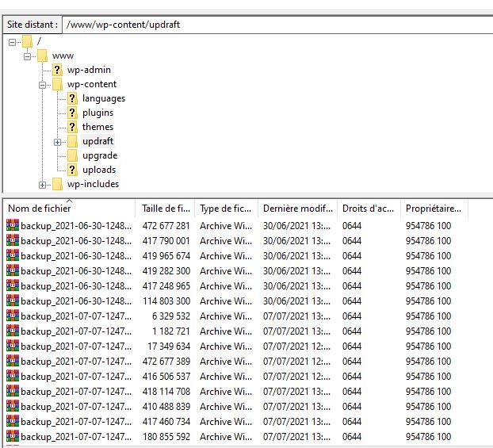The image size is (493, 448).
Task: Select the root slash folder in tree
Action: [x=39, y=41]
